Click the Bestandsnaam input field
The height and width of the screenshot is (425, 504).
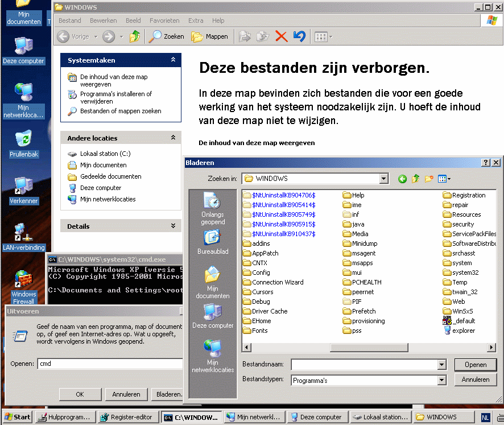tap(365, 365)
